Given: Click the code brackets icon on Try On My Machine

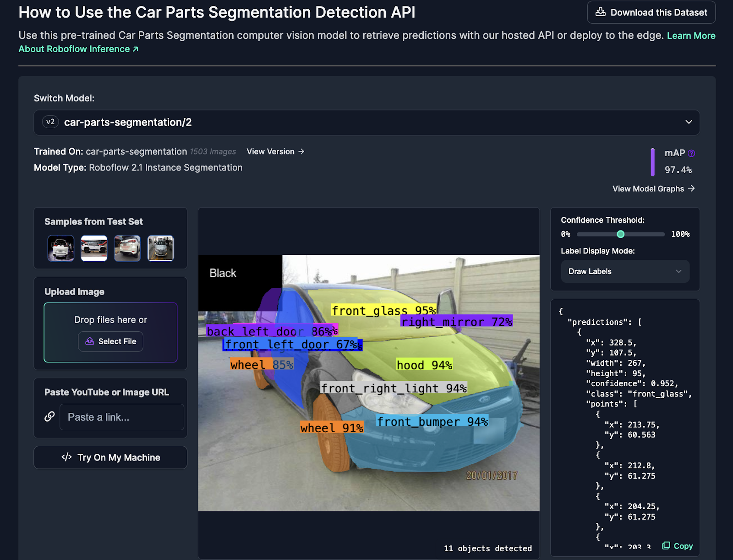Looking at the screenshot, I should [x=66, y=457].
